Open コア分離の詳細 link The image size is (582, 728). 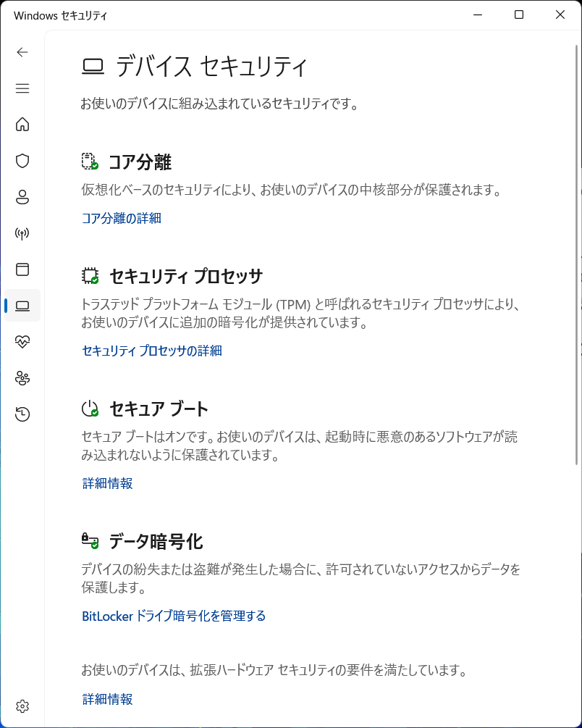point(121,218)
